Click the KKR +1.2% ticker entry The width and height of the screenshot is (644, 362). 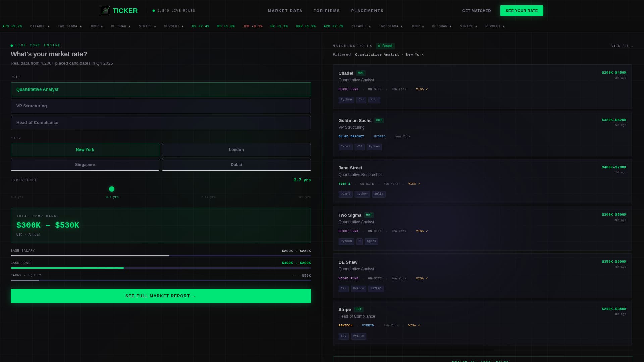coord(306,26)
